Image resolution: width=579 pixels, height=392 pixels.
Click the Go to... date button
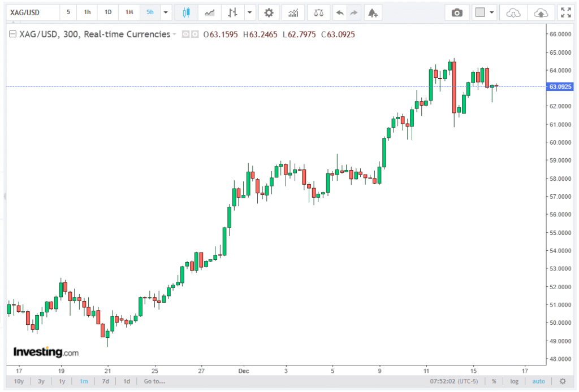[154, 381]
